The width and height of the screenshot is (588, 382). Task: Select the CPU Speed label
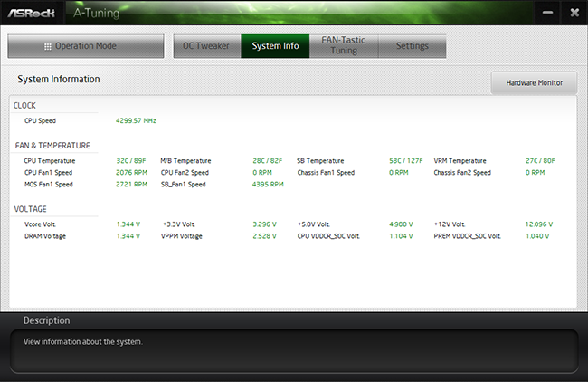point(40,120)
